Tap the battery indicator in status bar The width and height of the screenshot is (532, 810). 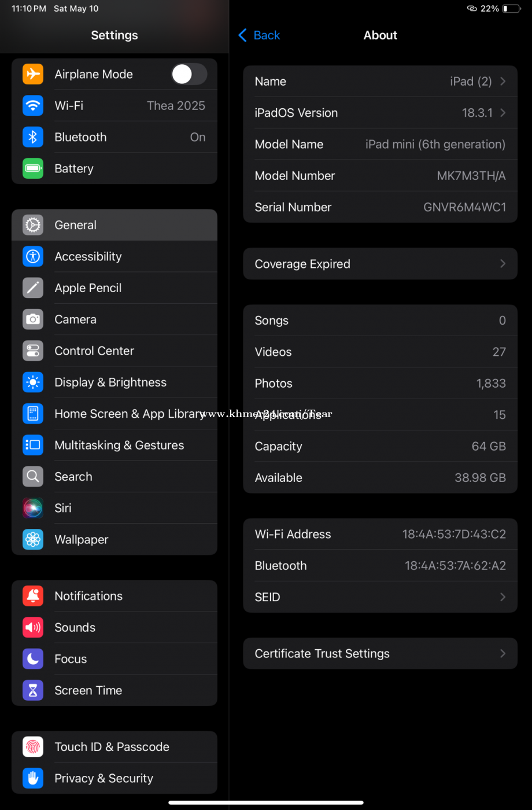[x=511, y=9]
